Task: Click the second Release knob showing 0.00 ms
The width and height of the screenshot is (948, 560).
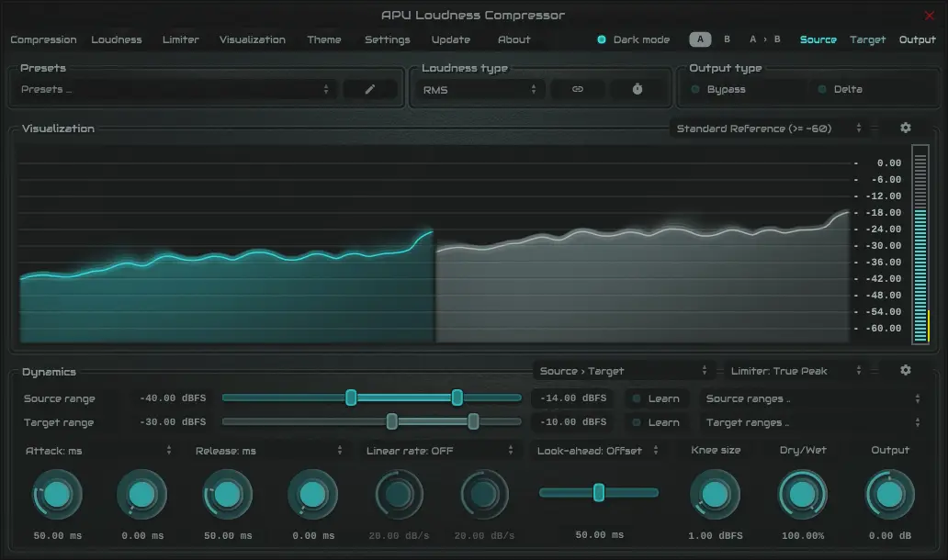Action: 312,495
